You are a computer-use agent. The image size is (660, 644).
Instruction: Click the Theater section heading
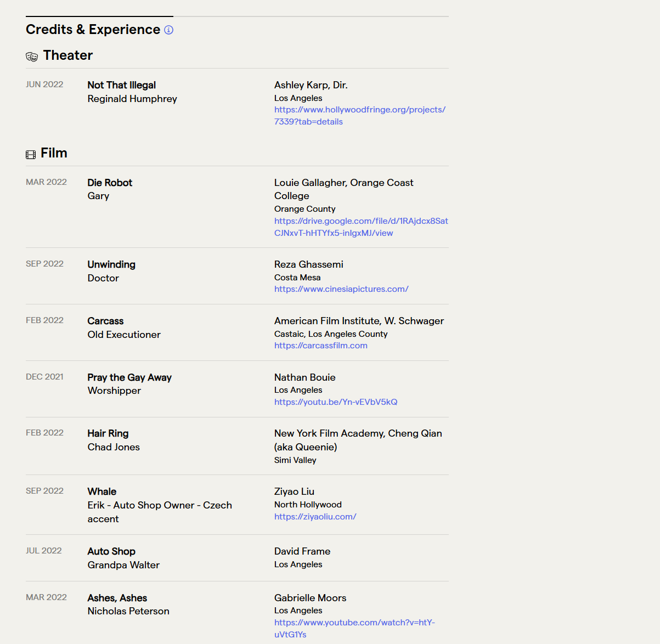(68, 55)
